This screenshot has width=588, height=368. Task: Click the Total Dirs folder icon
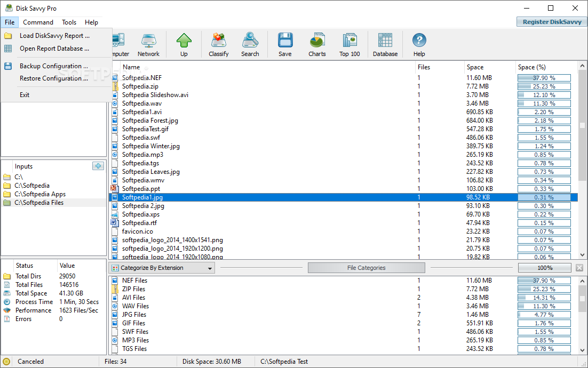pos(7,276)
